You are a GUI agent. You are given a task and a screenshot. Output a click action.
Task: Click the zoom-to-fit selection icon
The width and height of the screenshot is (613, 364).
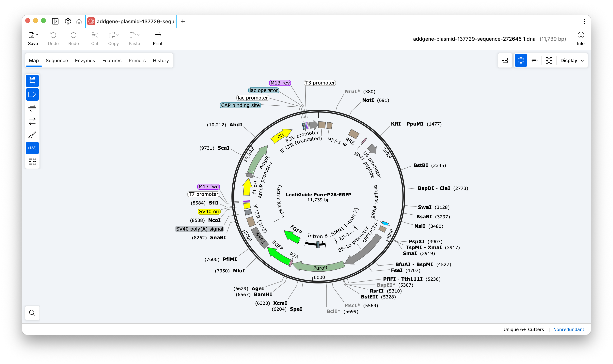point(549,60)
